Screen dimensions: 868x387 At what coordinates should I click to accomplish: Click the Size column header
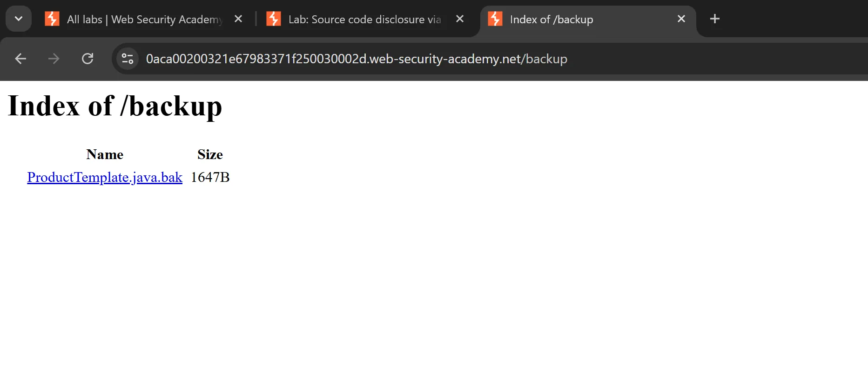[210, 154]
